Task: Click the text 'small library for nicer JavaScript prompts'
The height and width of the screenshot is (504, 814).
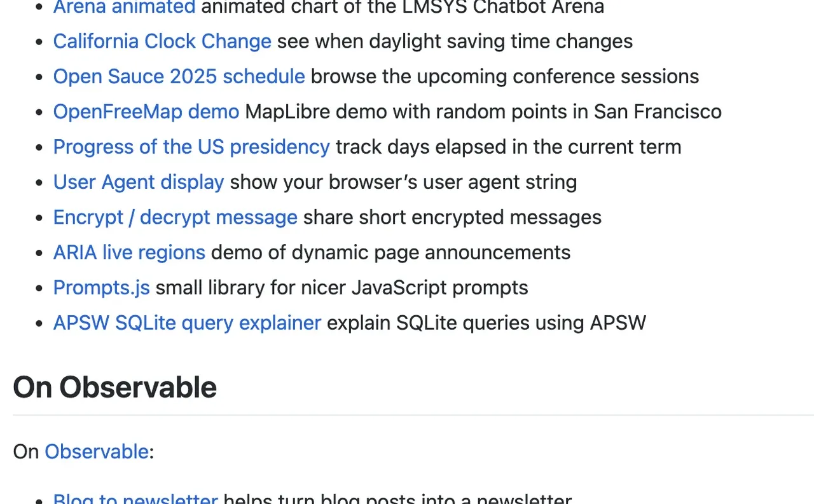Action: (x=342, y=288)
